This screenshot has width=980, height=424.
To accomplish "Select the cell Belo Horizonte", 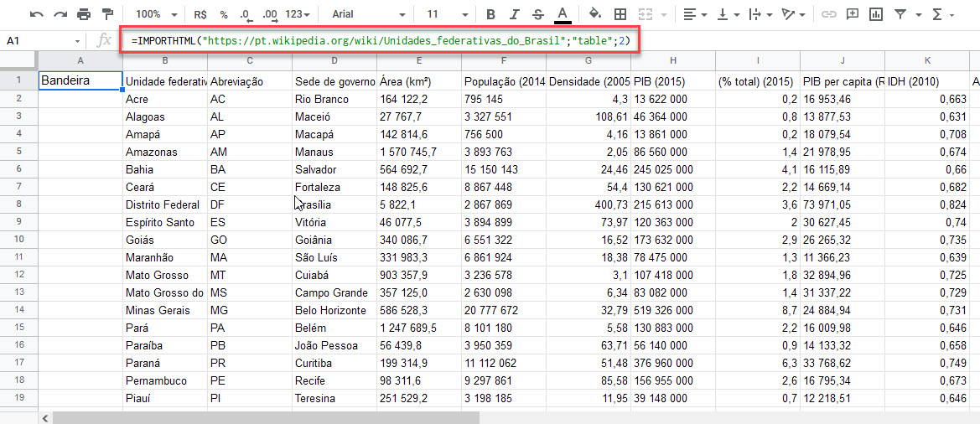I will tap(334, 310).
